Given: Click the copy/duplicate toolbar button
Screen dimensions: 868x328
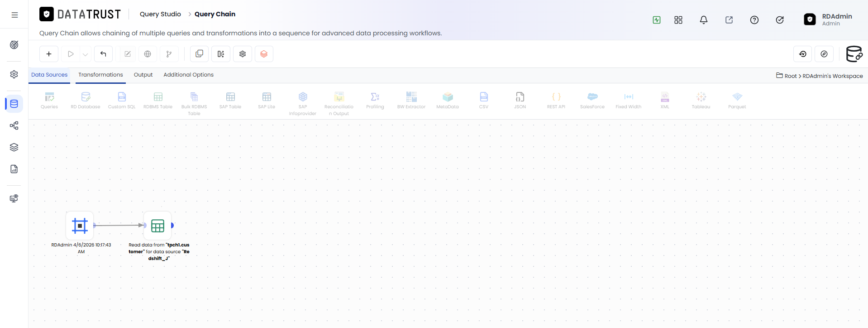Looking at the screenshot, I should [x=199, y=54].
